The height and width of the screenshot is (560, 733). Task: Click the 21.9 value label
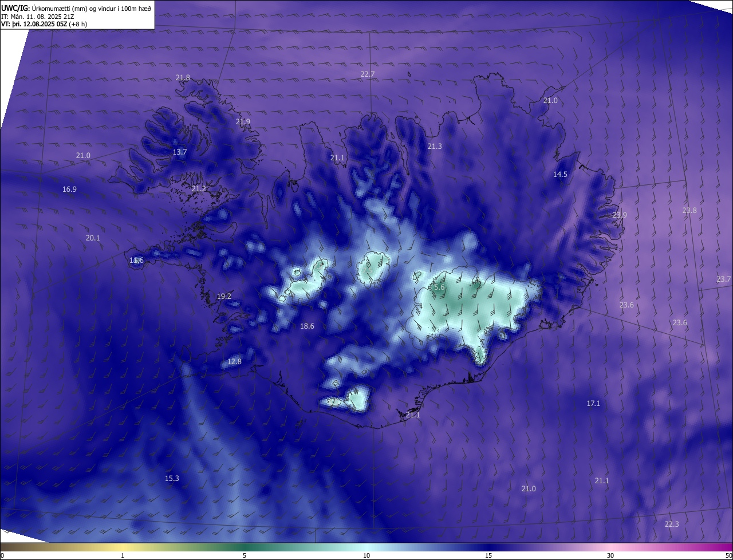click(243, 121)
